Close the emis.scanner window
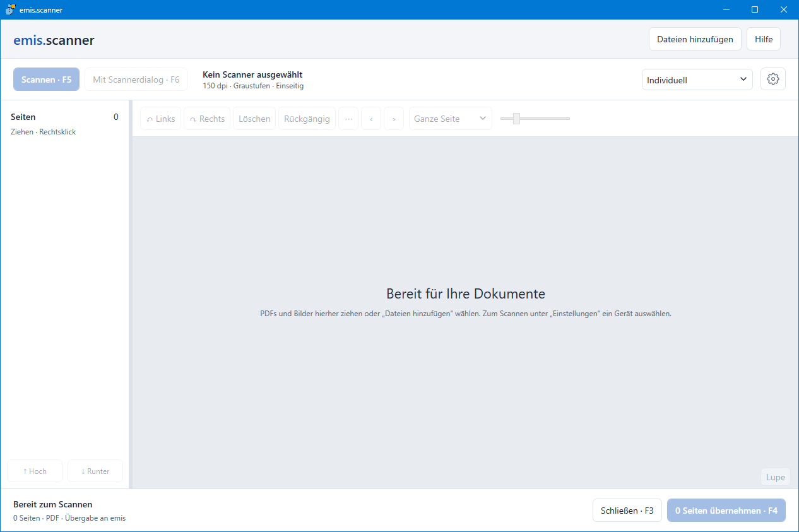 [784, 9]
